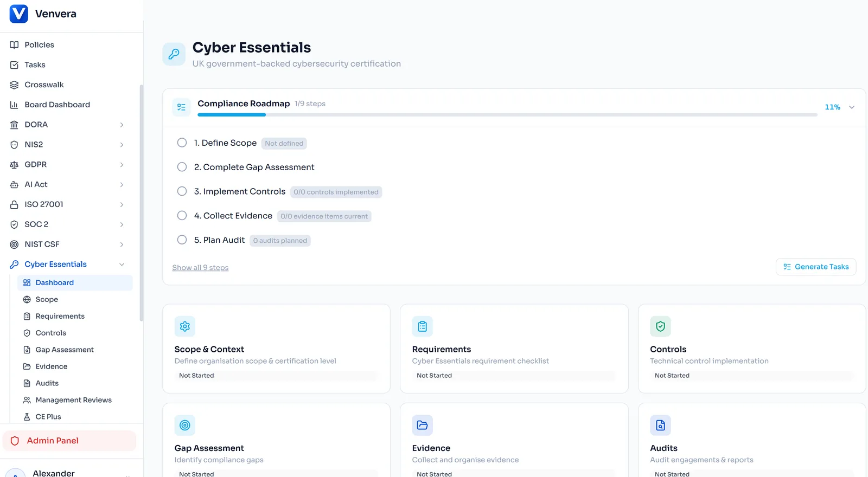Collapse the Cyber Essentials section chevron

122,265
